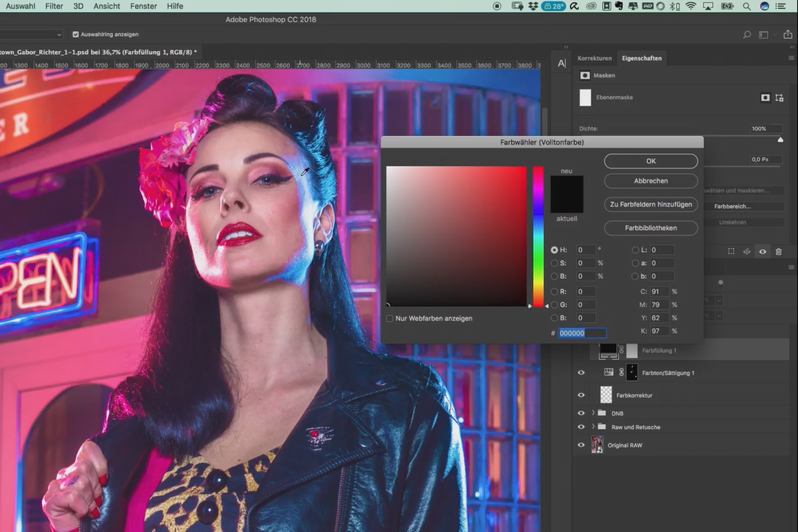This screenshot has width=798, height=532.
Task: Open the Filter menu
Action: coord(54,6)
